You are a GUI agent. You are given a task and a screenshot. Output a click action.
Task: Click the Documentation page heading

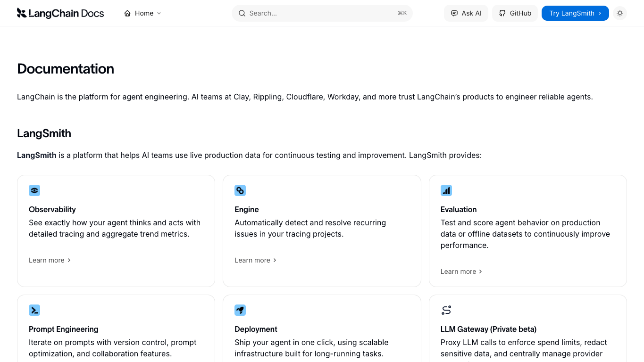[66, 69]
